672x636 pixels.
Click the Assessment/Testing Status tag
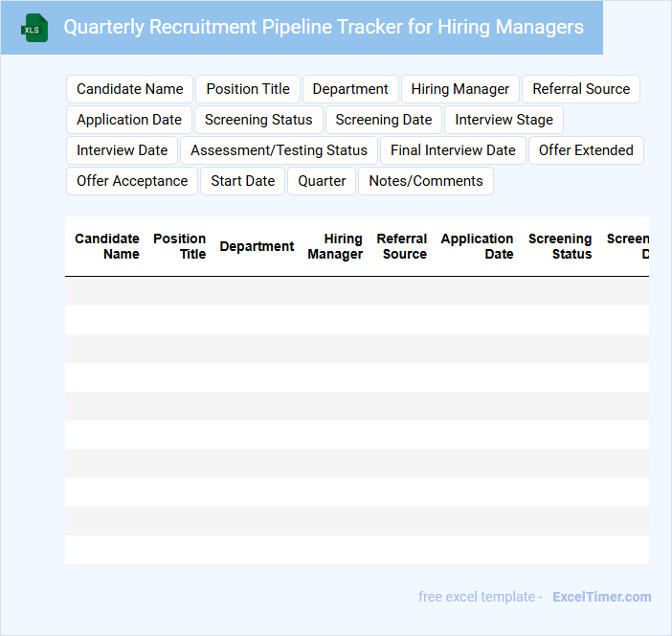coord(279,150)
